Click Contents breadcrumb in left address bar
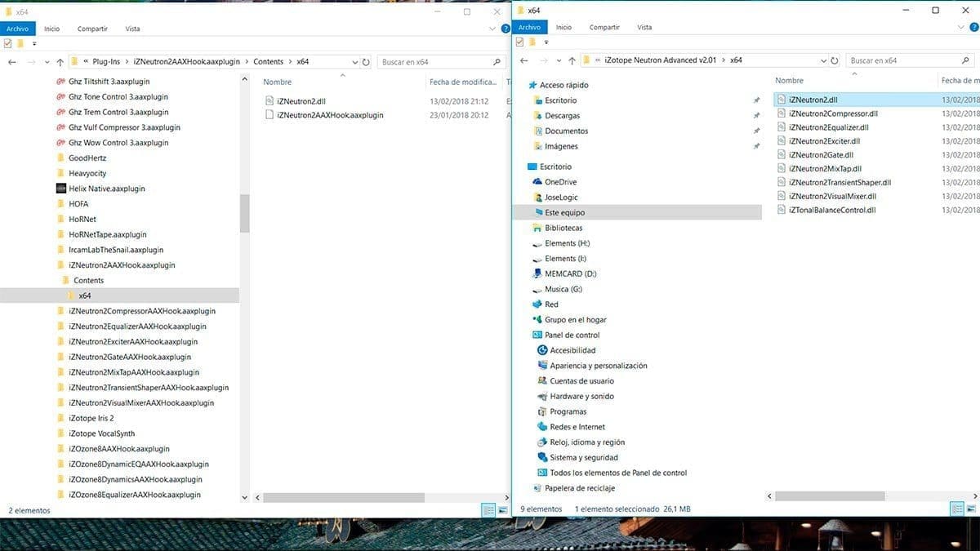This screenshot has height=551, width=980. (x=269, y=62)
